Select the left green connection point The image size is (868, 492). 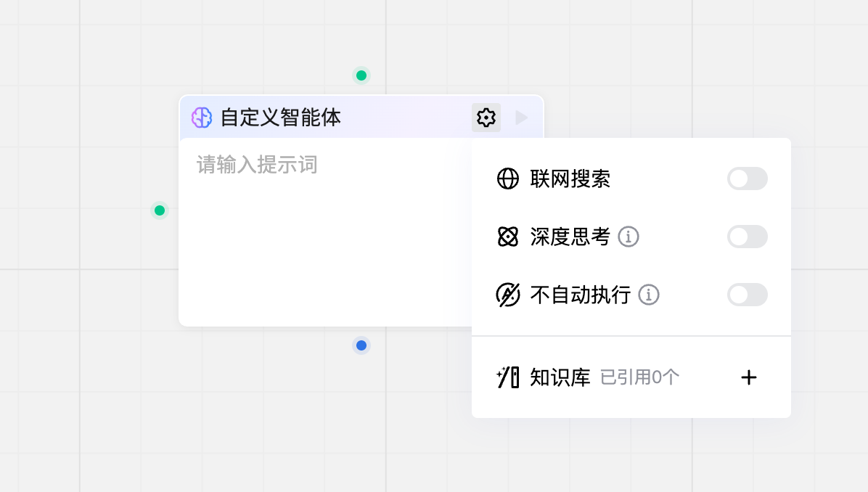coord(160,210)
